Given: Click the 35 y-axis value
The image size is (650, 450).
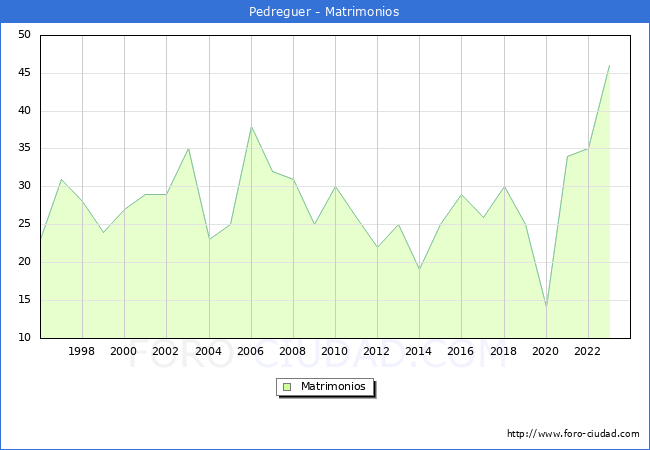Looking at the screenshot, I should pos(24,148).
